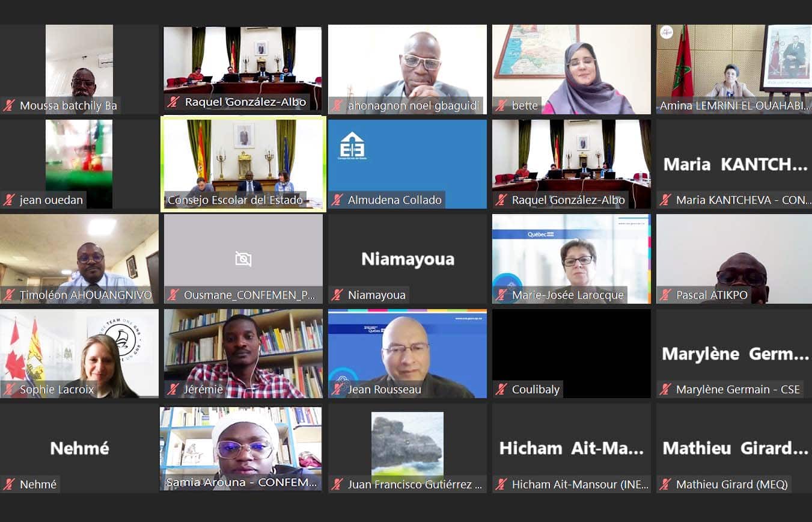Click Amina LEMRINI EL OUAHABI's video tile

click(x=734, y=69)
